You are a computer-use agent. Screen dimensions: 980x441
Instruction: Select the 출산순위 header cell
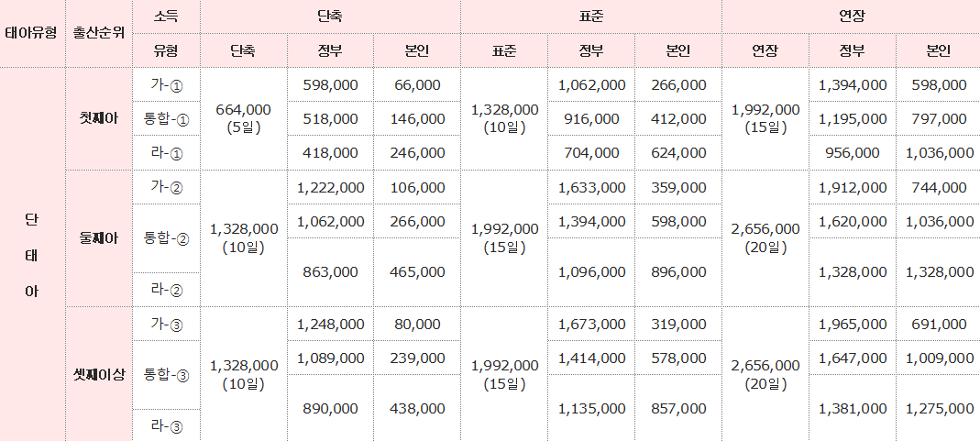[x=99, y=33]
